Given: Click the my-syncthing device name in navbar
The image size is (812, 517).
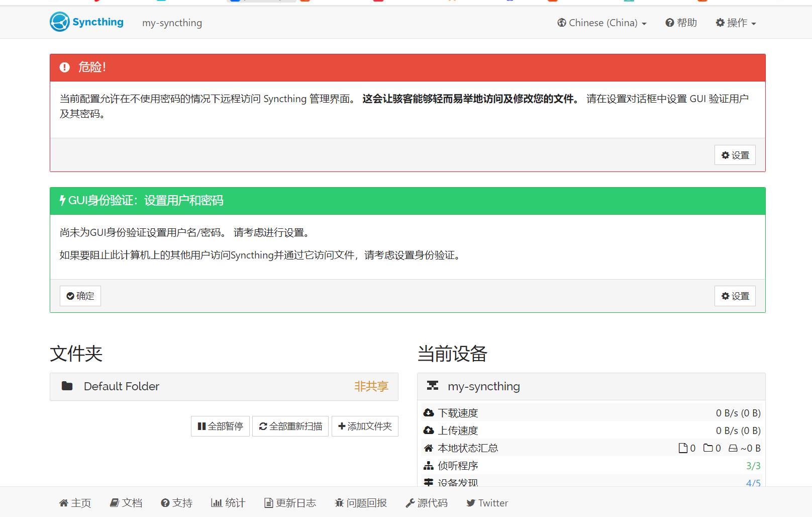Looking at the screenshot, I should (x=172, y=23).
